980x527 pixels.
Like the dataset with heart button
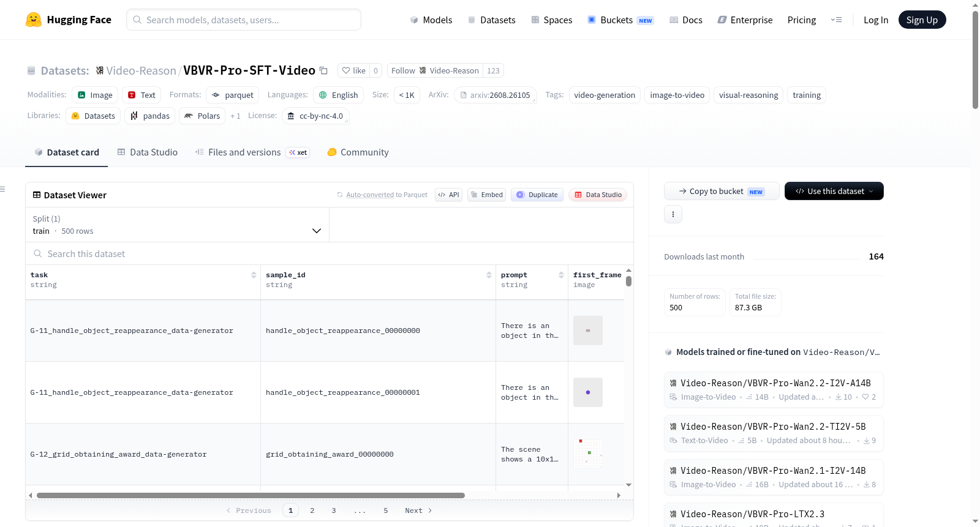[354, 70]
